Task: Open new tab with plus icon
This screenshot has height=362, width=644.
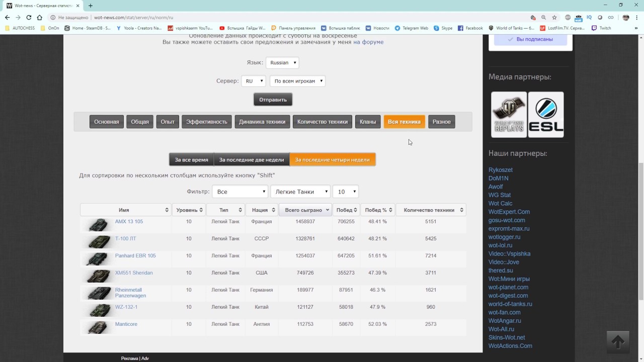Action: (x=91, y=6)
